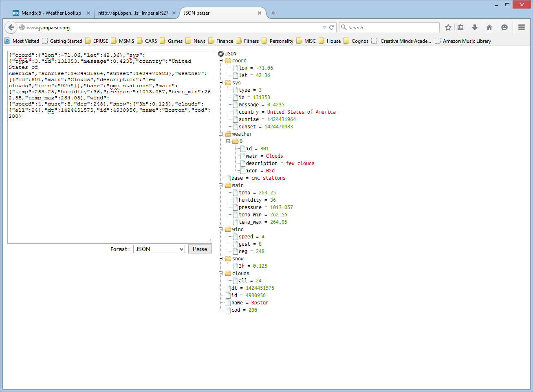
Task: Click the smiley chat icon in toolbar
Action: (504, 27)
